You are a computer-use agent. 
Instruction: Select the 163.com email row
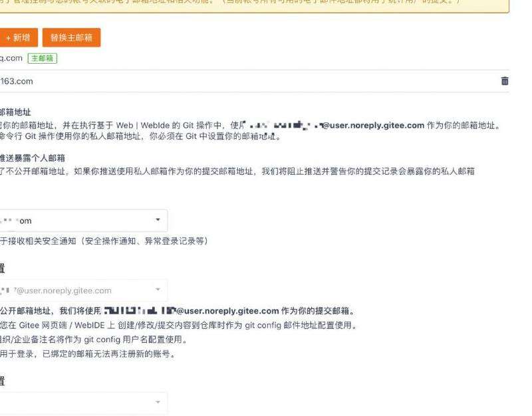tap(199, 81)
